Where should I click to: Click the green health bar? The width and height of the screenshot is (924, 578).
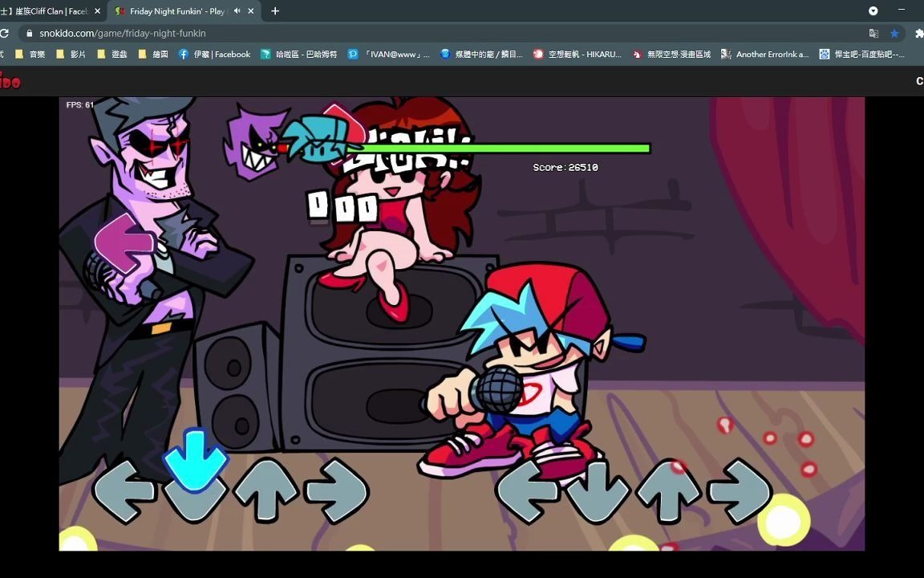click(x=500, y=149)
